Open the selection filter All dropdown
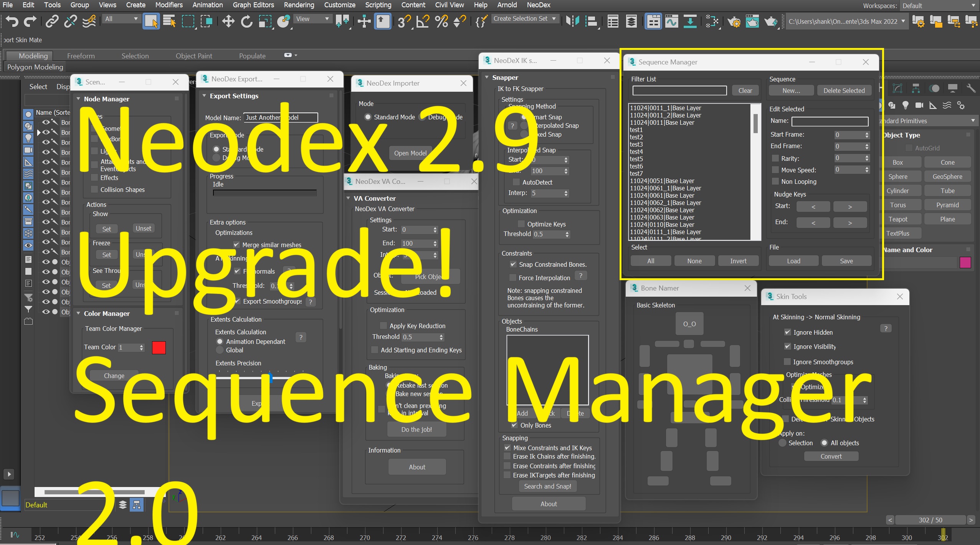Screen dimensions: 980x545 121,19
